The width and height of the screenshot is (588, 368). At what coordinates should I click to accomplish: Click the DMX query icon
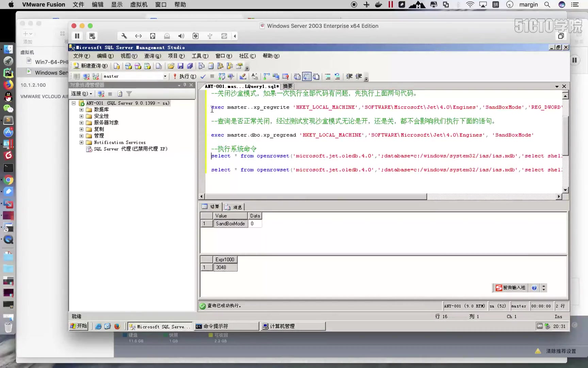pyautogui.click(x=138, y=66)
